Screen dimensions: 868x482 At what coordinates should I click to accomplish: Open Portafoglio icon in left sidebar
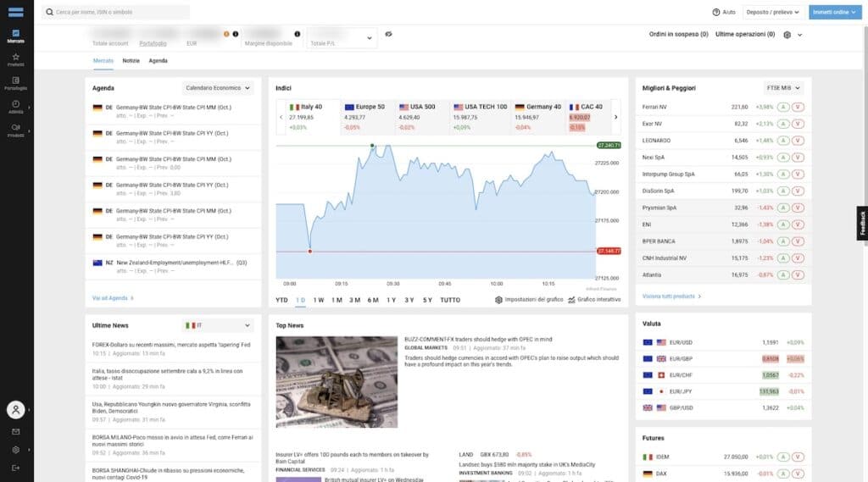(x=16, y=81)
